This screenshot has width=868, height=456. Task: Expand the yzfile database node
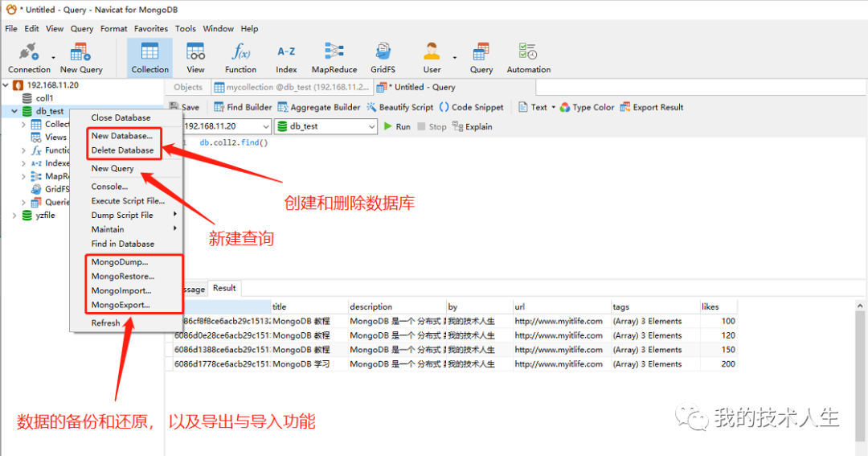(14, 215)
